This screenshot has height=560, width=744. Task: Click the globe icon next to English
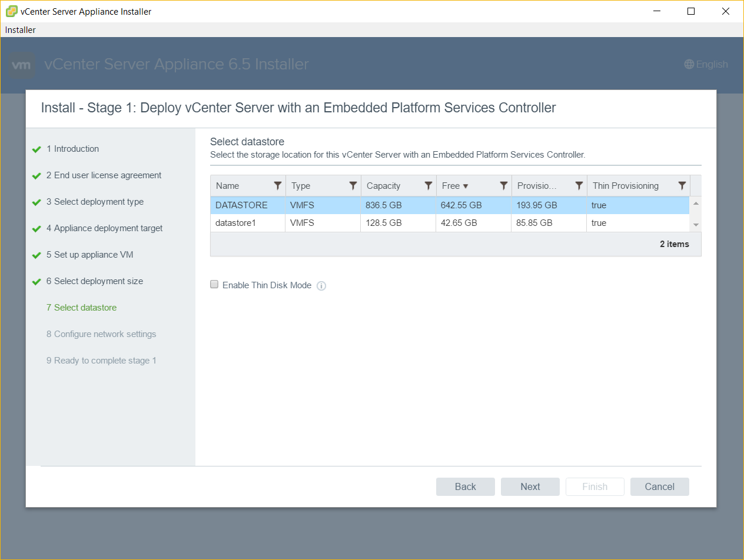tap(689, 65)
